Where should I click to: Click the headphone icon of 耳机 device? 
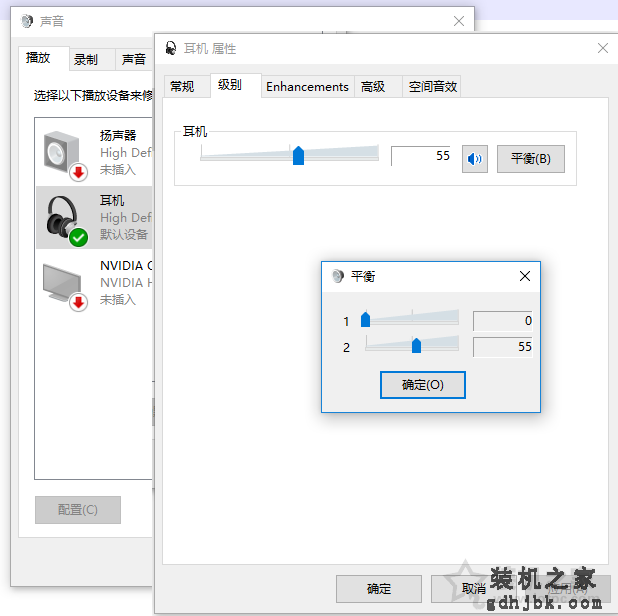65,220
